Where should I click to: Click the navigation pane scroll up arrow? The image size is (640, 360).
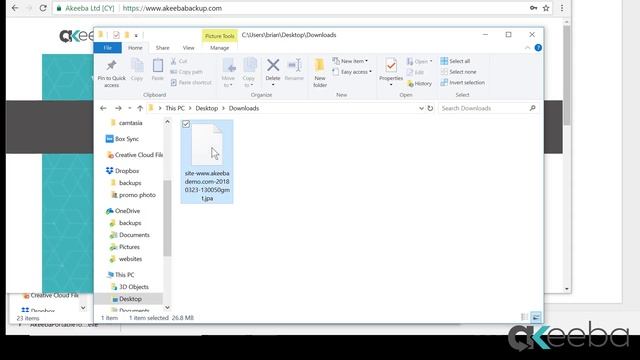(x=167, y=122)
